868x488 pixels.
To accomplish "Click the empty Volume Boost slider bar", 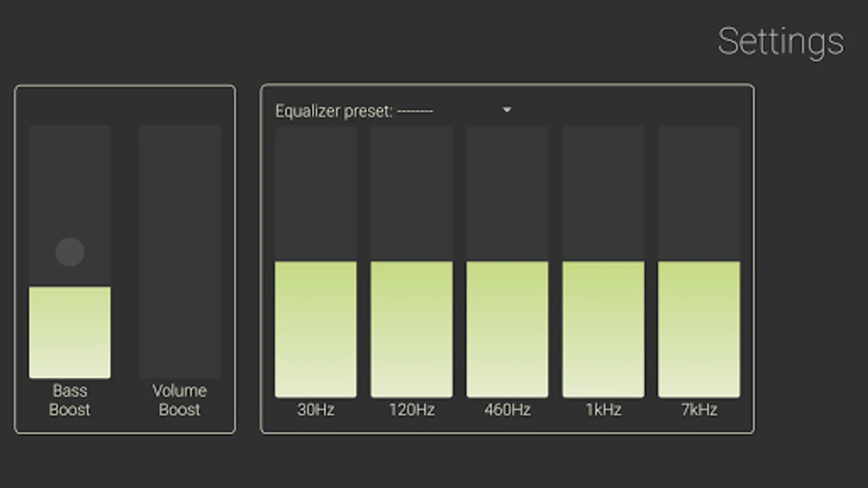I will (x=180, y=251).
